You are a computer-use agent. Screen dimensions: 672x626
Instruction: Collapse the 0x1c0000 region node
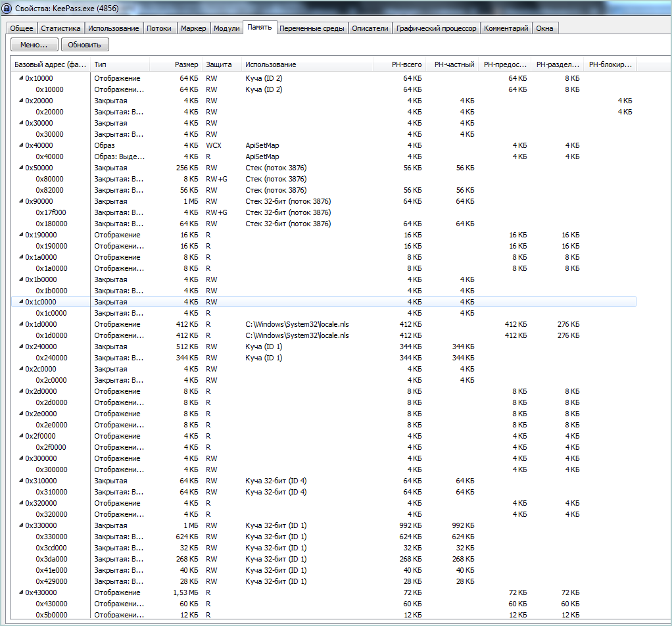pos(21,302)
